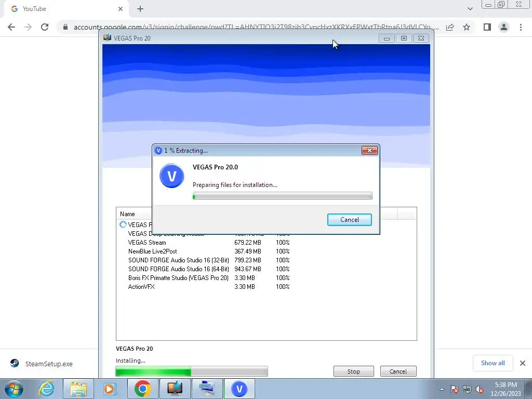Click the extraction progress bar

(x=282, y=196)
